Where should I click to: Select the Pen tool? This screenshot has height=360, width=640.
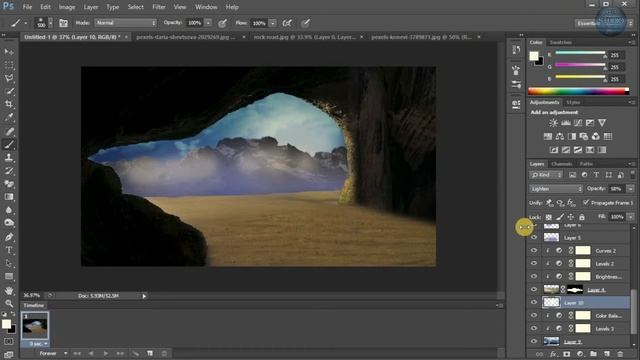point(9,237)
